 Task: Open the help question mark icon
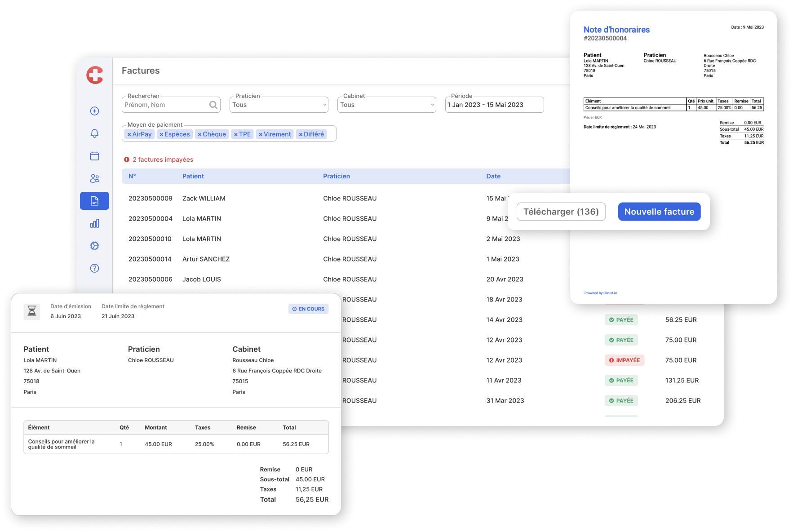point(94,268)
